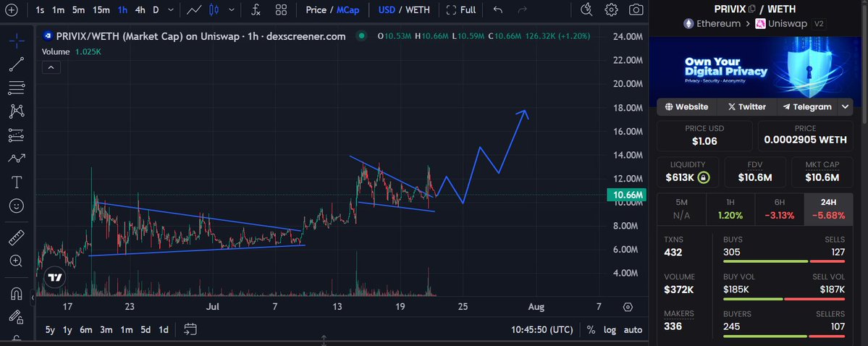Collapse the chart side panel arrow

32,298
